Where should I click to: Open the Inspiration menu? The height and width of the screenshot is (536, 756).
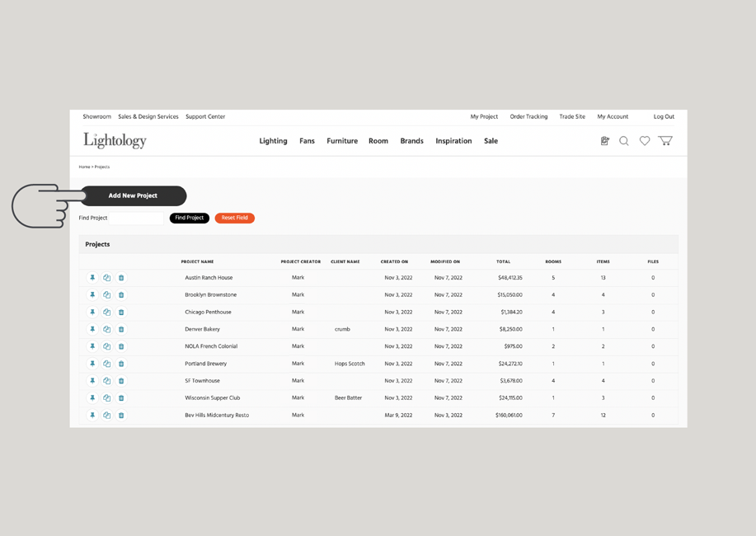[x=453, y=141]
